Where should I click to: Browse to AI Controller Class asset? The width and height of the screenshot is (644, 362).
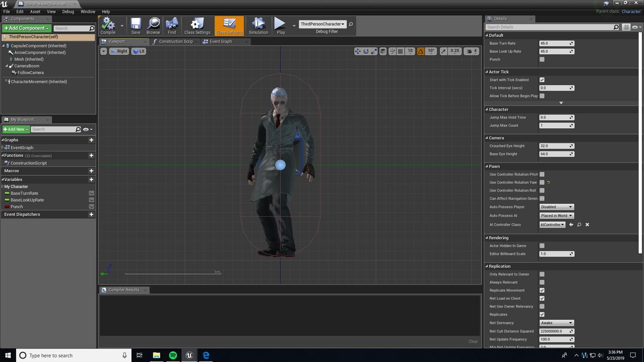coord(579,225)
